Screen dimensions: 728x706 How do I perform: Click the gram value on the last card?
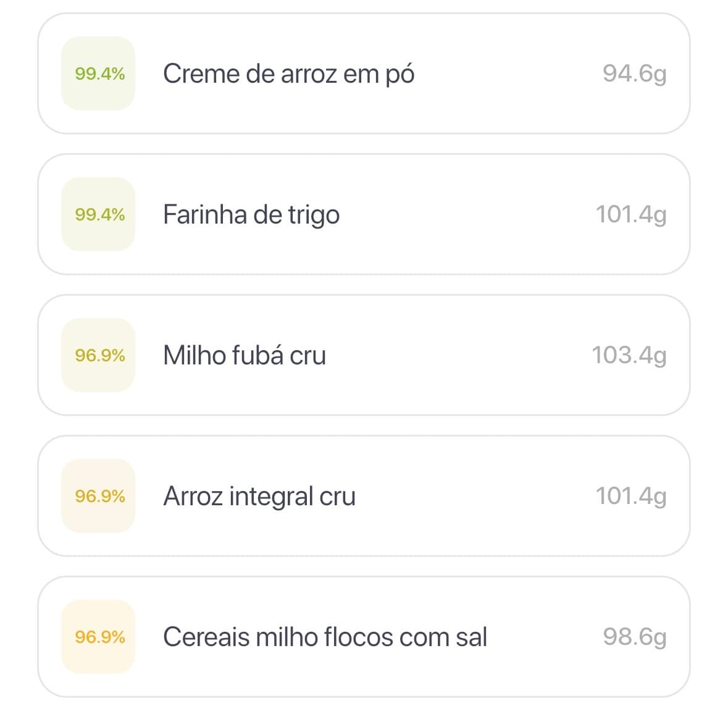(x=634, y=637)
